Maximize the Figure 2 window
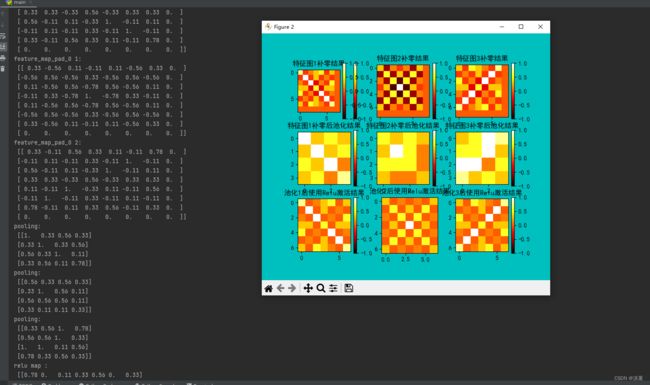 tap(521, 27)
